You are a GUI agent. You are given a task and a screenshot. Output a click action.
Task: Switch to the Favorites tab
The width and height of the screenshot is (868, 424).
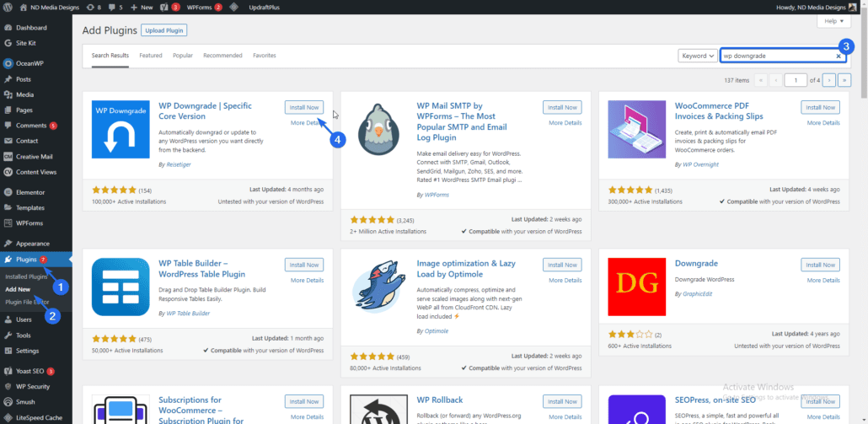click(x=265, y=56)
